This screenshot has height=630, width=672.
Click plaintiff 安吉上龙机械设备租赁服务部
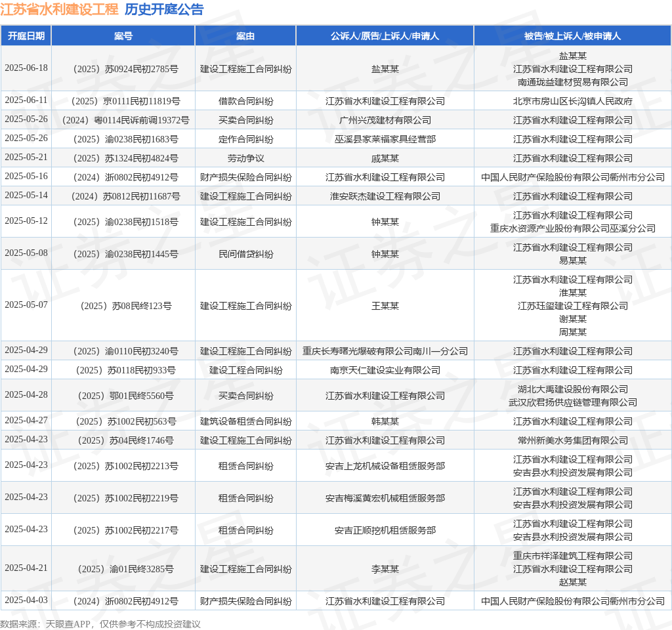click(x=385, y=466)
